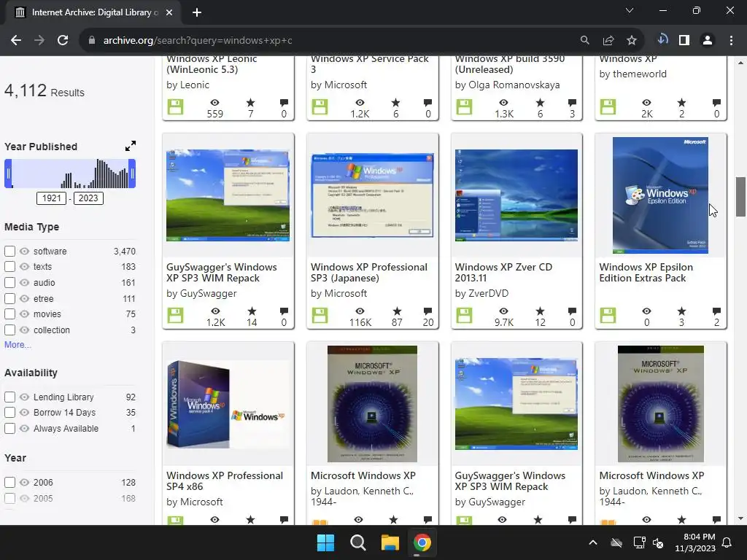
Task: Toggle the browser side panel icon
Action: pyautogui.click(x=684, y=41)
